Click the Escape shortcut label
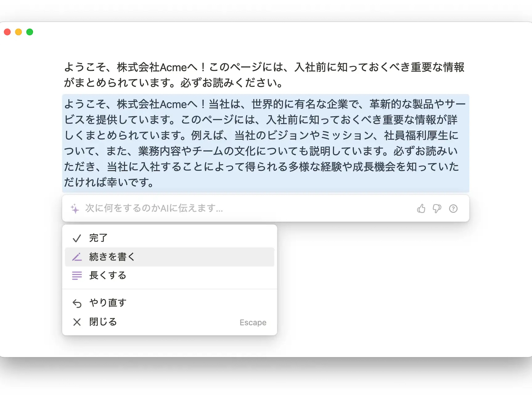The image size is (532, 399). pyautogui.click(x=253, y=323)
